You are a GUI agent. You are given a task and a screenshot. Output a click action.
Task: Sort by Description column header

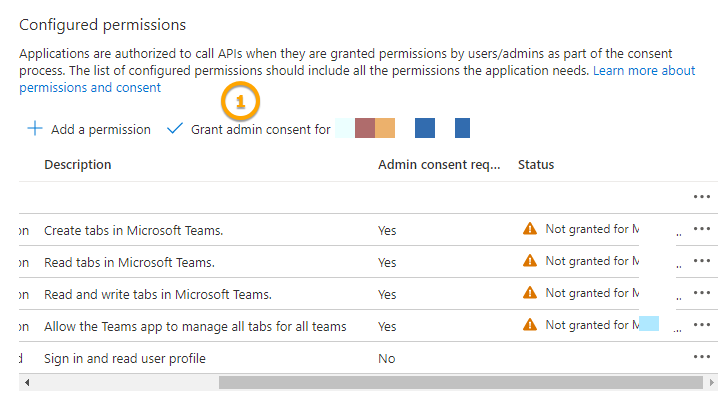[x=78, y=164]
